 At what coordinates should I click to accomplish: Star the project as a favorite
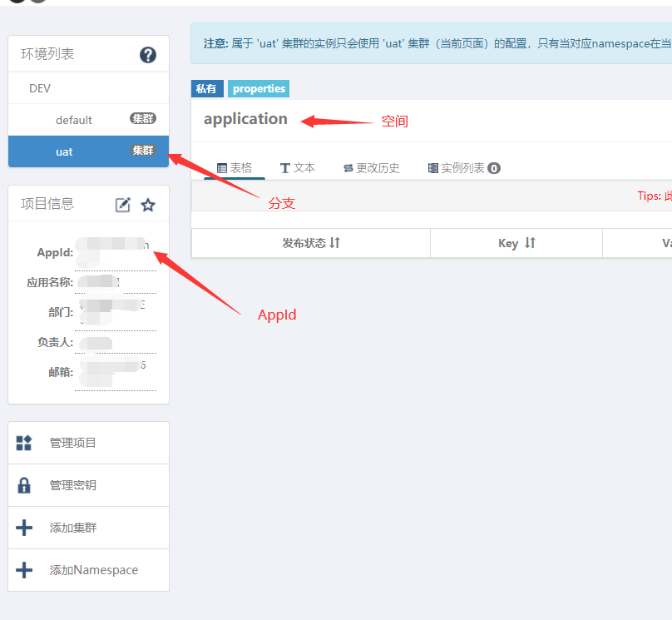click(148, 203)
